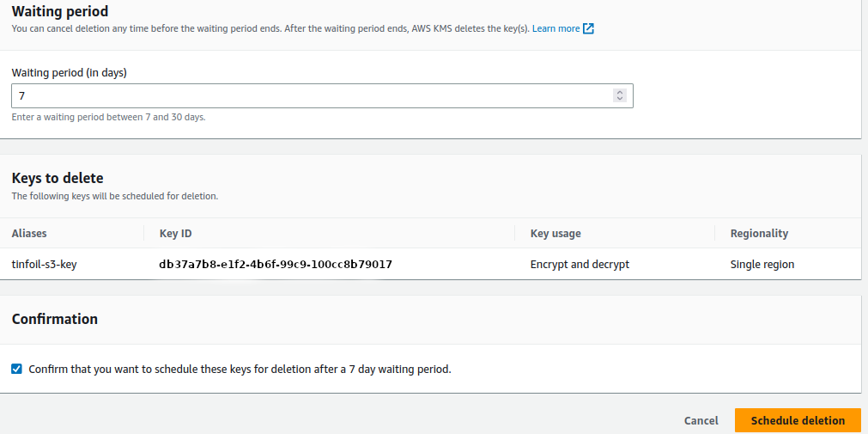Click the Regionality column header
Image resolution: width=868 pixels, height=434 pixels.
point(759,233)
